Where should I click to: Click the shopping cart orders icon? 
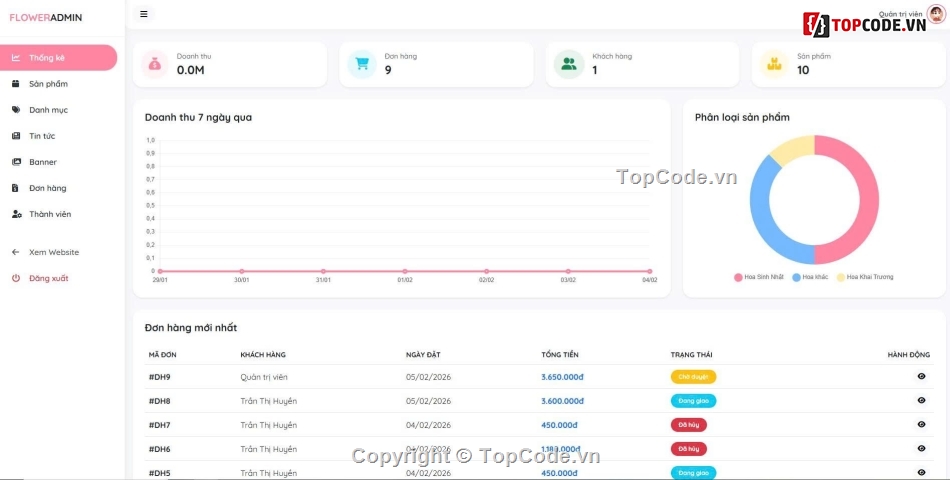[362, 64]
